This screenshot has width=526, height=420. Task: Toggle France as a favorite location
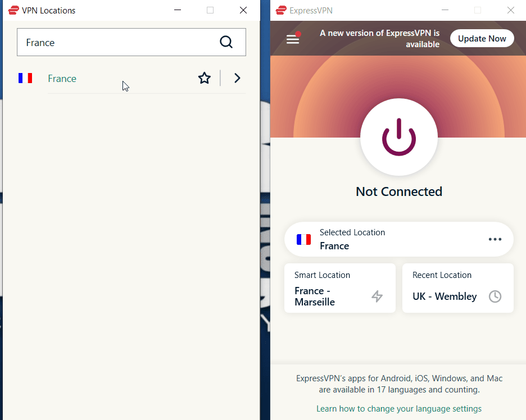pyautogui.click(x=205, y=78)
